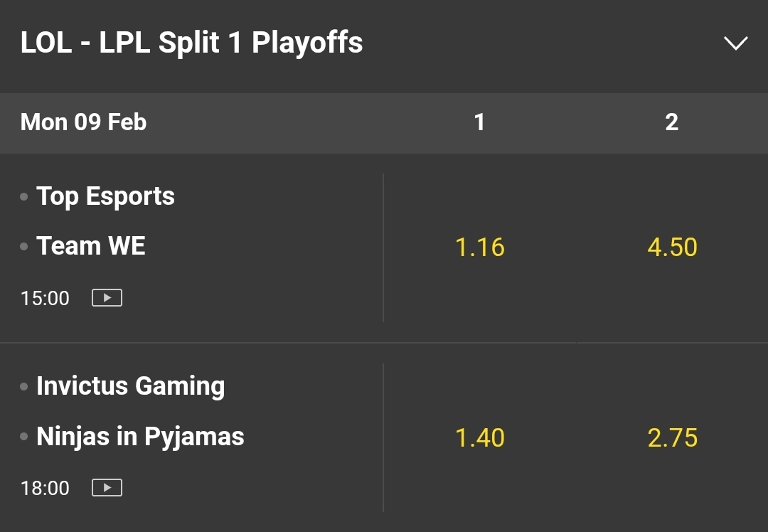
Task: Click the column header labeled 2
Action: (671, 122)
